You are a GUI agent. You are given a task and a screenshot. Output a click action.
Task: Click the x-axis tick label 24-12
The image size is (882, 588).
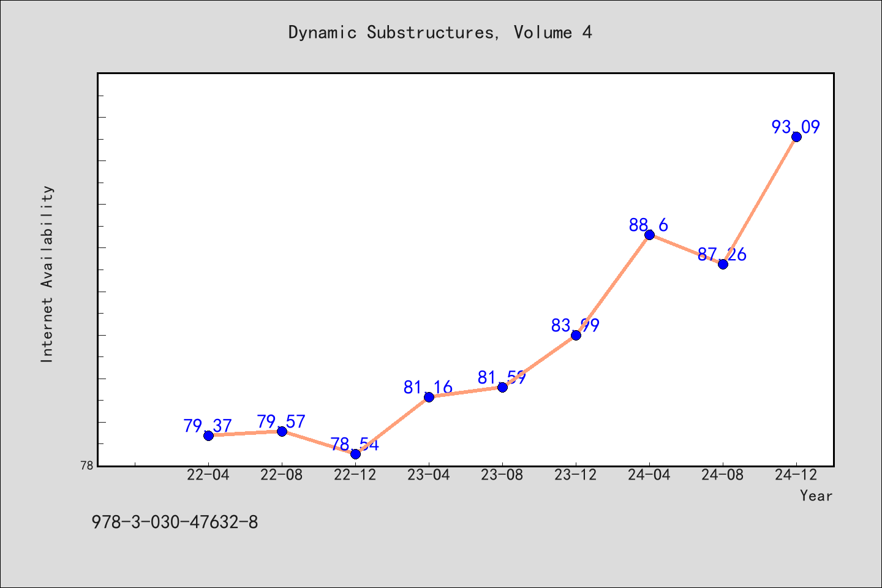coord(796,475)
